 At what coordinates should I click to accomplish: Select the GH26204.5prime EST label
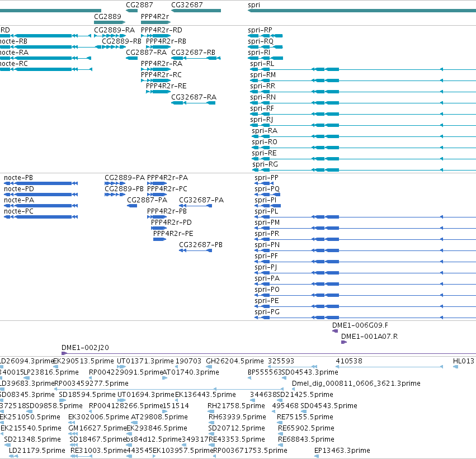point(235,361)
